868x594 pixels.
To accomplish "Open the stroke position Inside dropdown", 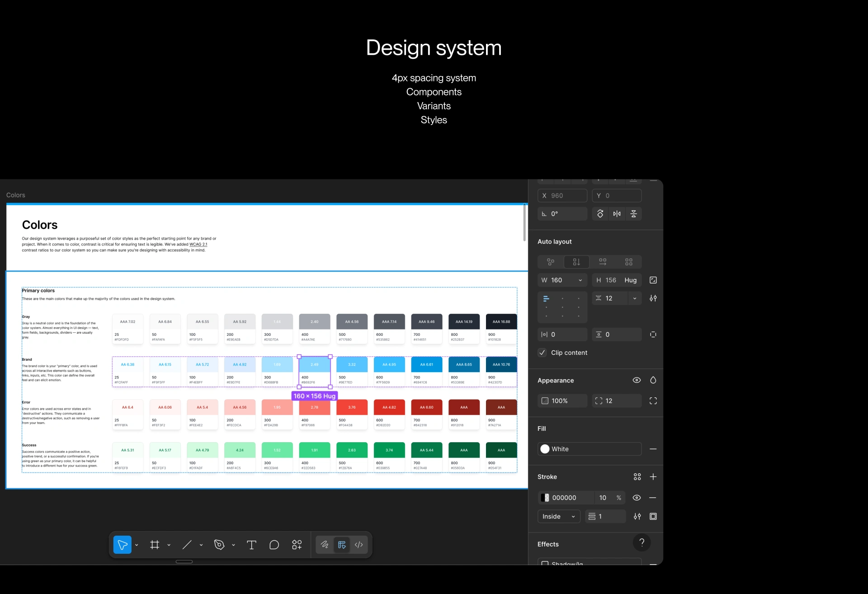I will tap(559, 516).
